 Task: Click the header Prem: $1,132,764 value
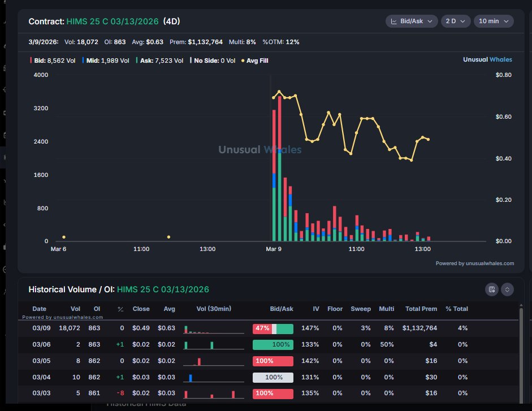(x=196, y=42)
